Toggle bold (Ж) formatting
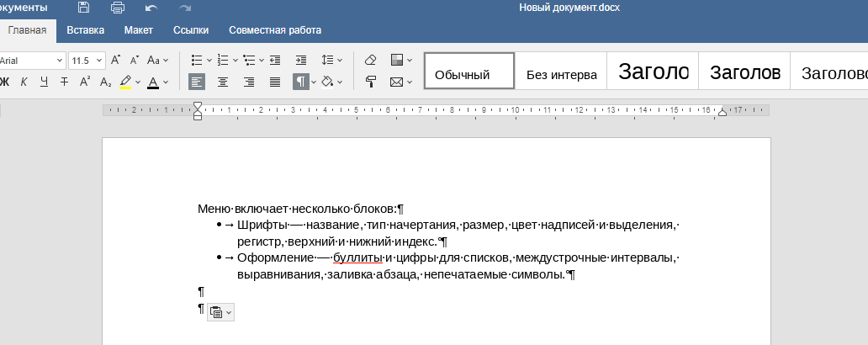The height and width of the screenshot is (345, 868). (x=5, y=82)
